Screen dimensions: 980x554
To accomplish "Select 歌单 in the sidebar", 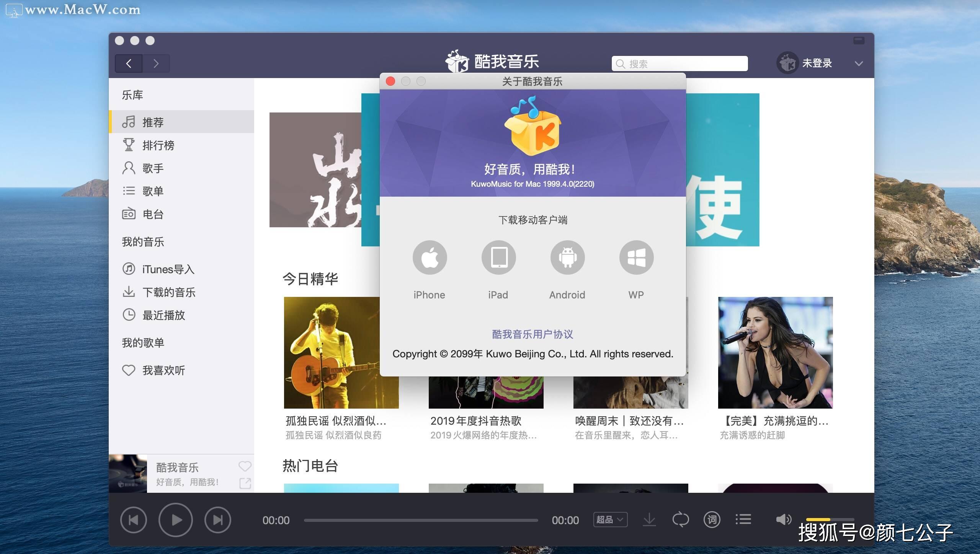I will click(181, 191).
